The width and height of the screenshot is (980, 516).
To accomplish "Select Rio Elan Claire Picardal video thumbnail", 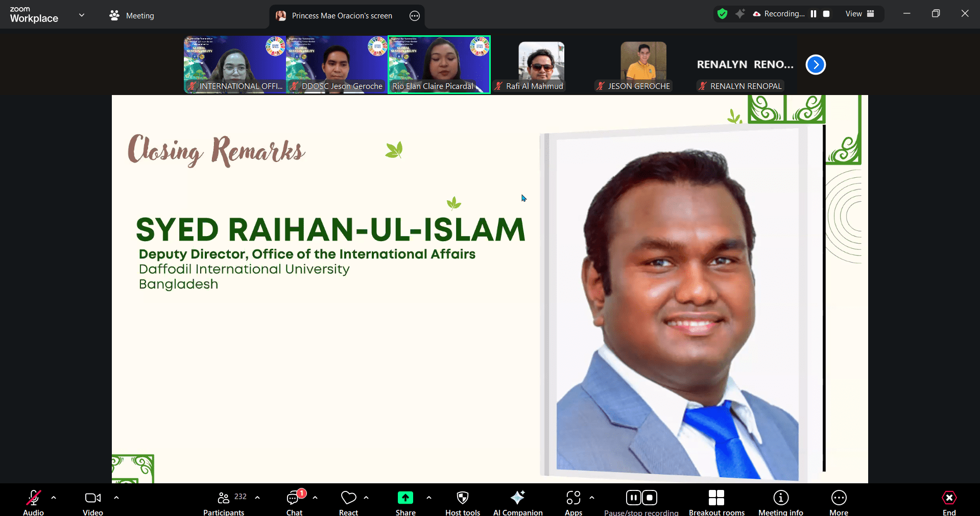I will [439, 64].
